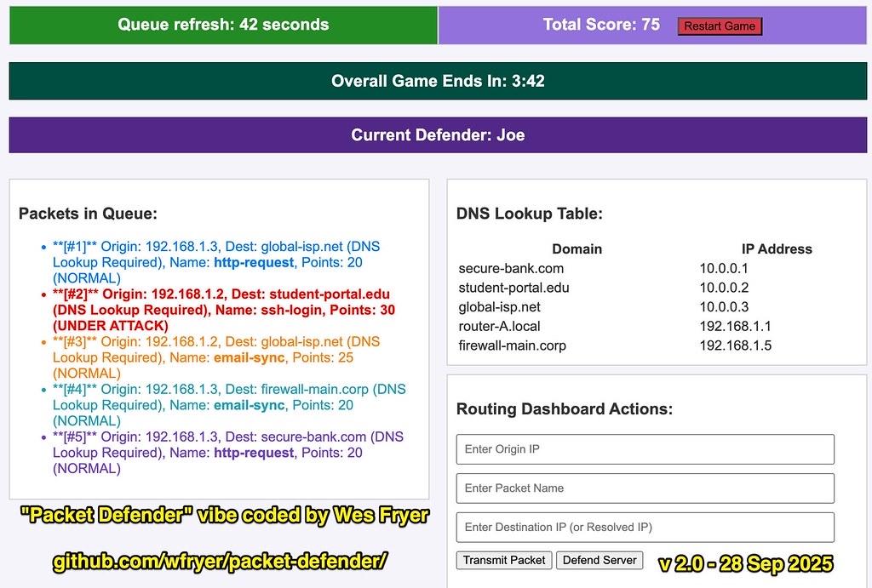Viewport: 872px width, 588px height.
Task: Click the Transmit Packet button
Action: pos(504,560)
